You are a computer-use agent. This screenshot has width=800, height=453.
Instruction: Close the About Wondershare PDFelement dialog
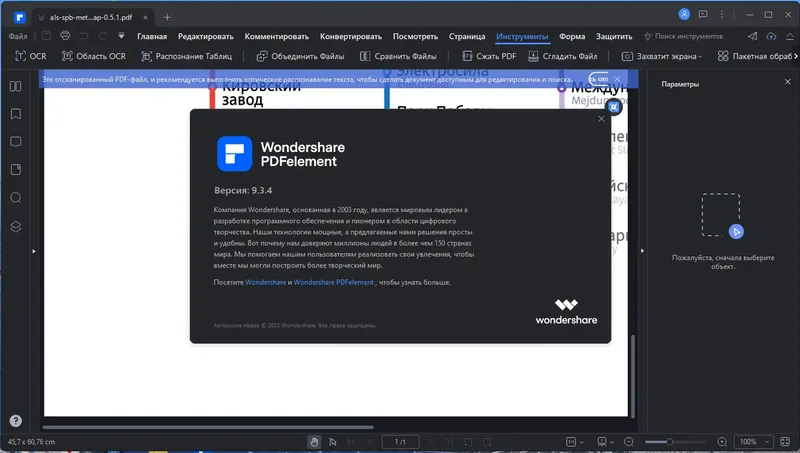point(601,118)
